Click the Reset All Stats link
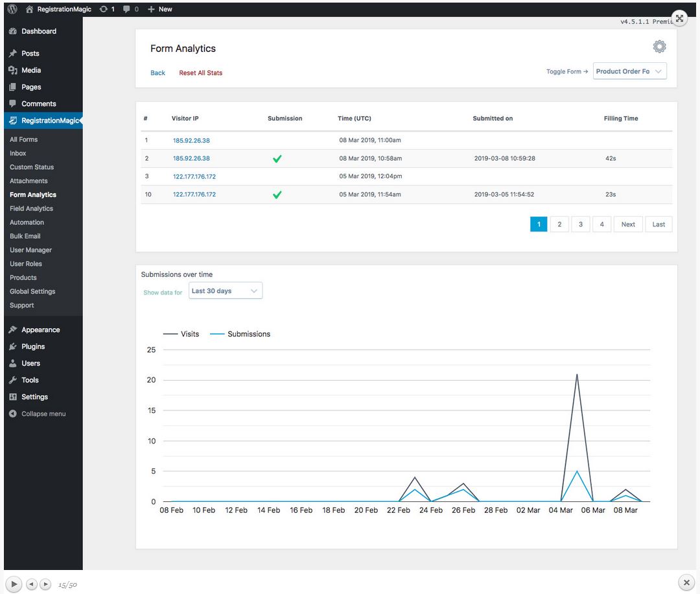 click(200, 73)
